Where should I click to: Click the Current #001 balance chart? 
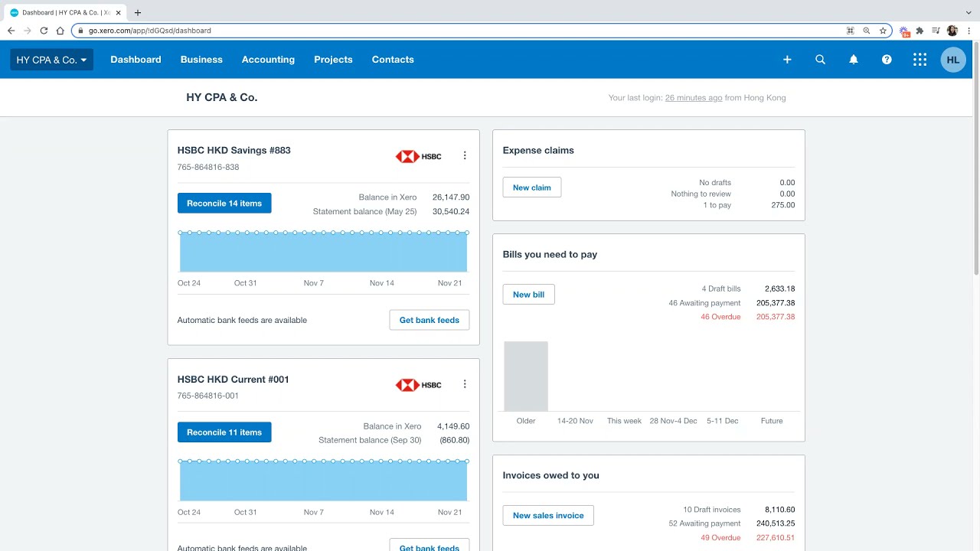coord(323,481)
